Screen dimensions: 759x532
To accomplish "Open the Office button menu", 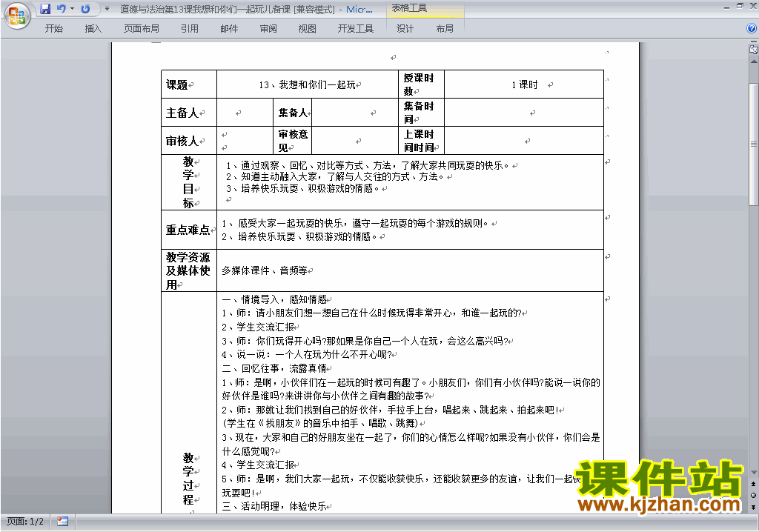I will [17, 16].
